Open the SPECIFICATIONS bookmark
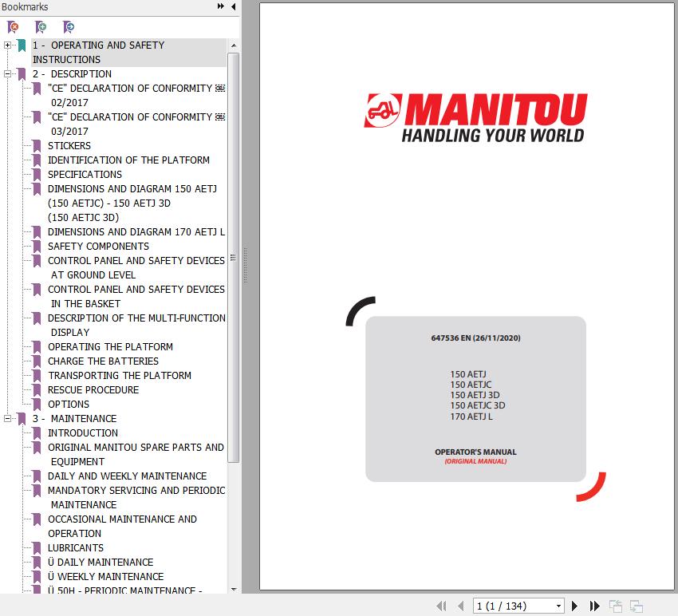Image resolution: width=678 pixels, height=616 pixels. 85,175
